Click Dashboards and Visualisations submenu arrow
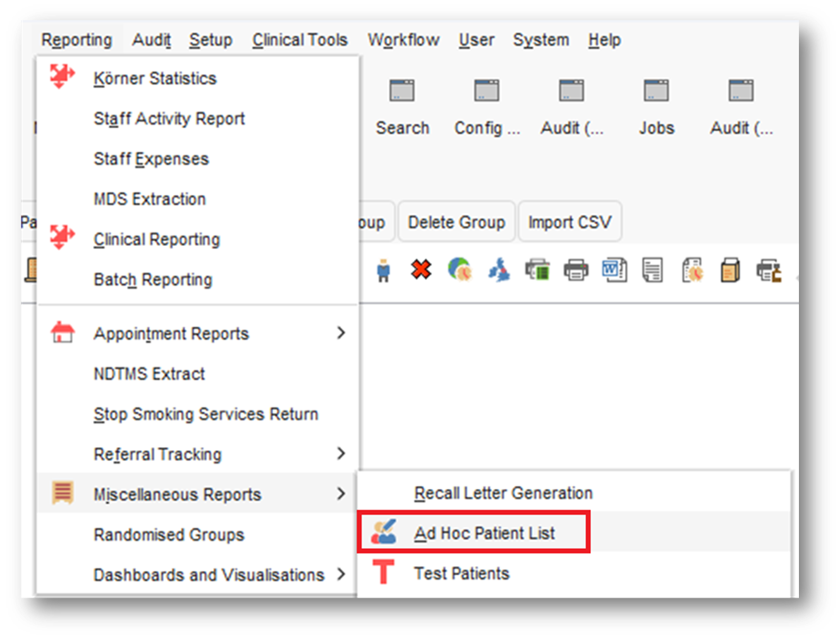Screen dimensions: 840x640 (x=341, y=574)
